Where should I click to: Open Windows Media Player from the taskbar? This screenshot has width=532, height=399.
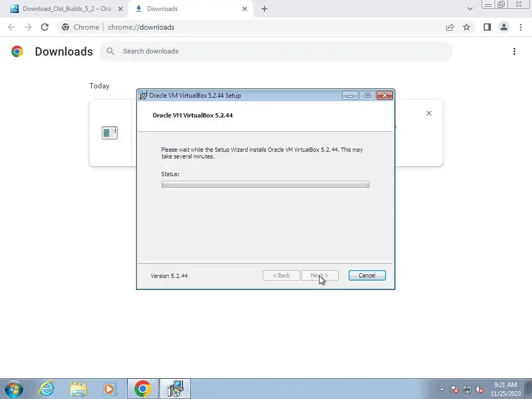pos(110,389)
